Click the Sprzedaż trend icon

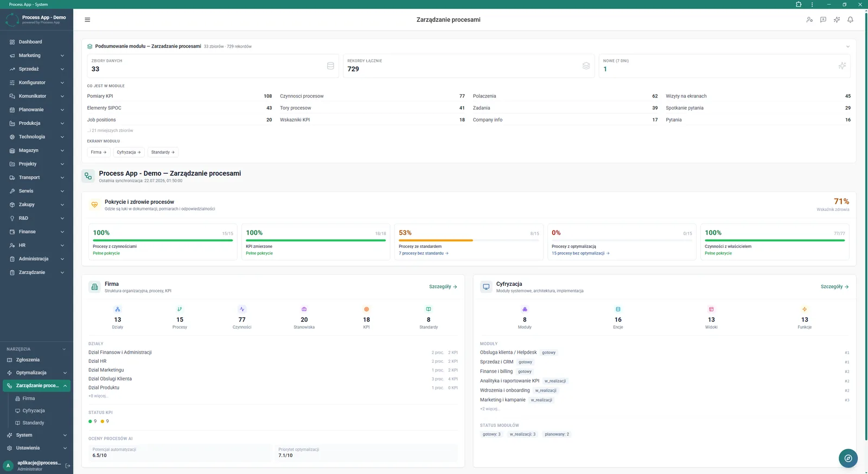click(12, 69)
